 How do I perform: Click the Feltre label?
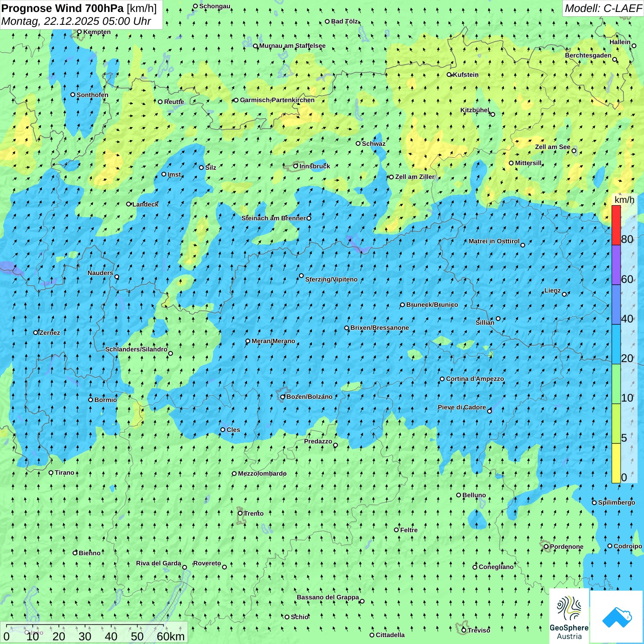point(409,530)
